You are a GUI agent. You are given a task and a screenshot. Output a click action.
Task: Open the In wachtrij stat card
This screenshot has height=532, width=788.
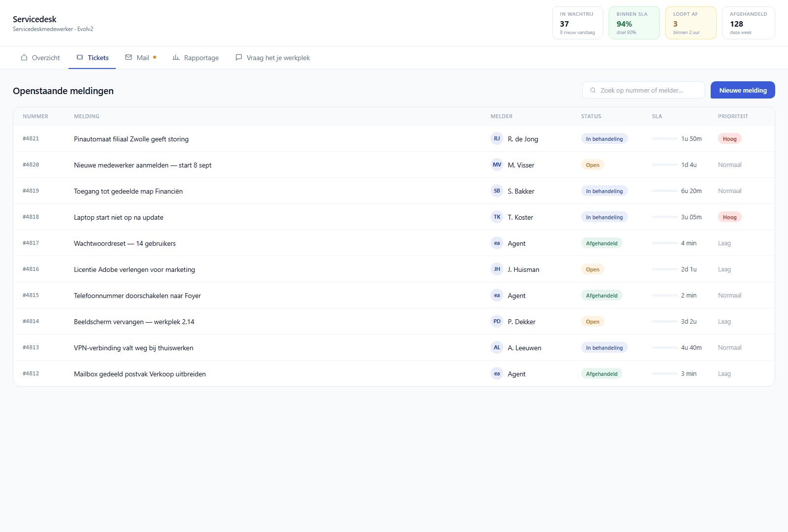pos(577,23)
